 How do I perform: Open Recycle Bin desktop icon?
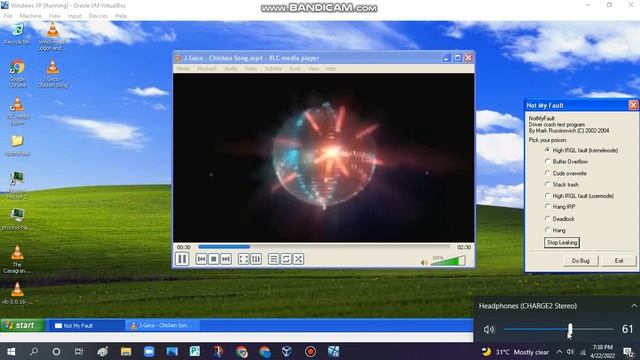[17, 34]
